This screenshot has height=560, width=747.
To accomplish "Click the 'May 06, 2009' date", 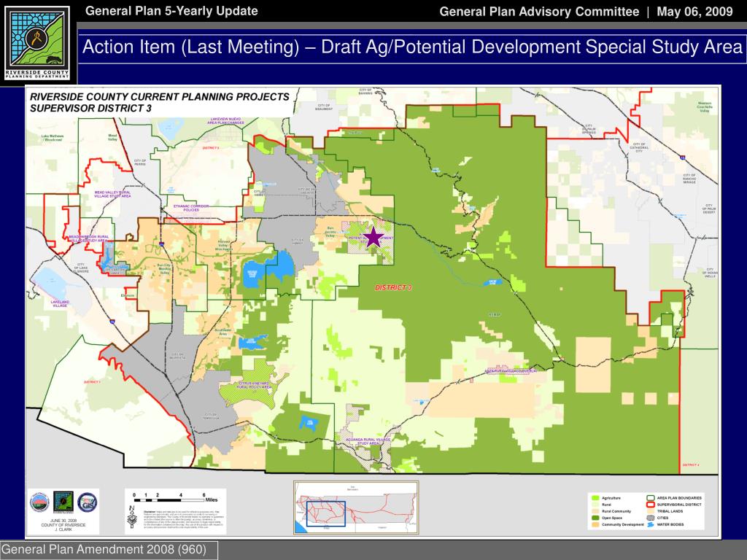I will (x=694, y=12).
